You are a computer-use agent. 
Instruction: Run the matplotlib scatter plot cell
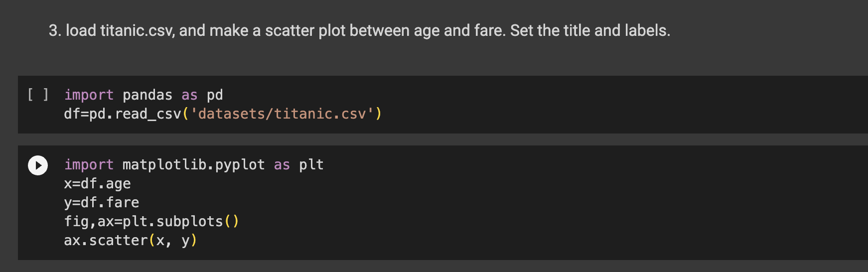[38, 165]
